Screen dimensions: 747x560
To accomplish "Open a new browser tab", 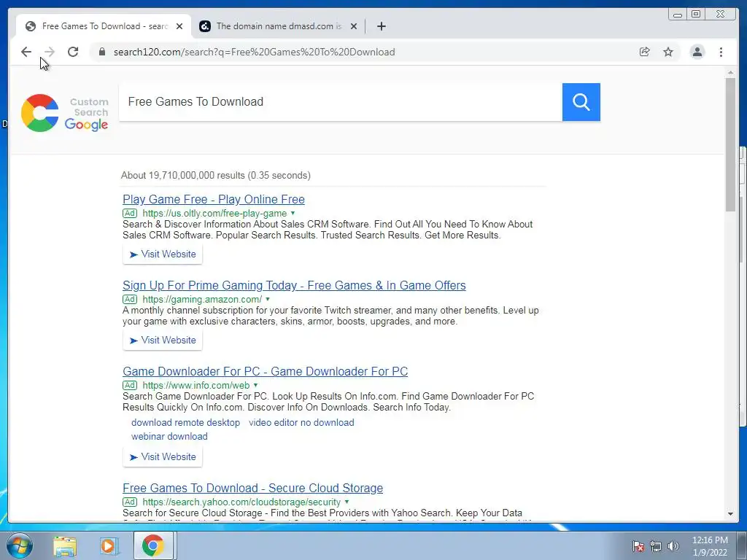I will point(381,26).
